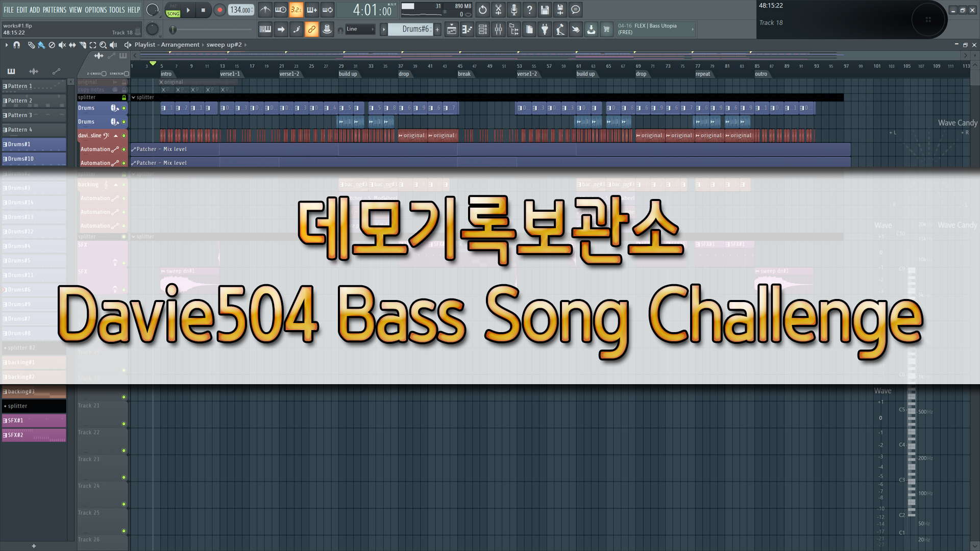The height and width of the screenshot is (551, 980).
Task: Click the Save project floppy icon
Action: click(545, 10)
